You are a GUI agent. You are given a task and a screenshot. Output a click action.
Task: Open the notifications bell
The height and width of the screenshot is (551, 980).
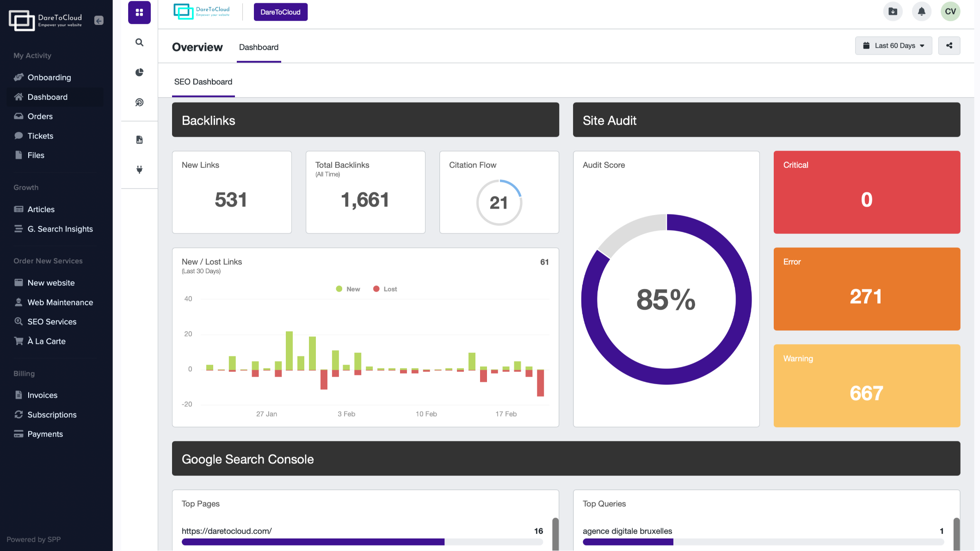point(921,12)
